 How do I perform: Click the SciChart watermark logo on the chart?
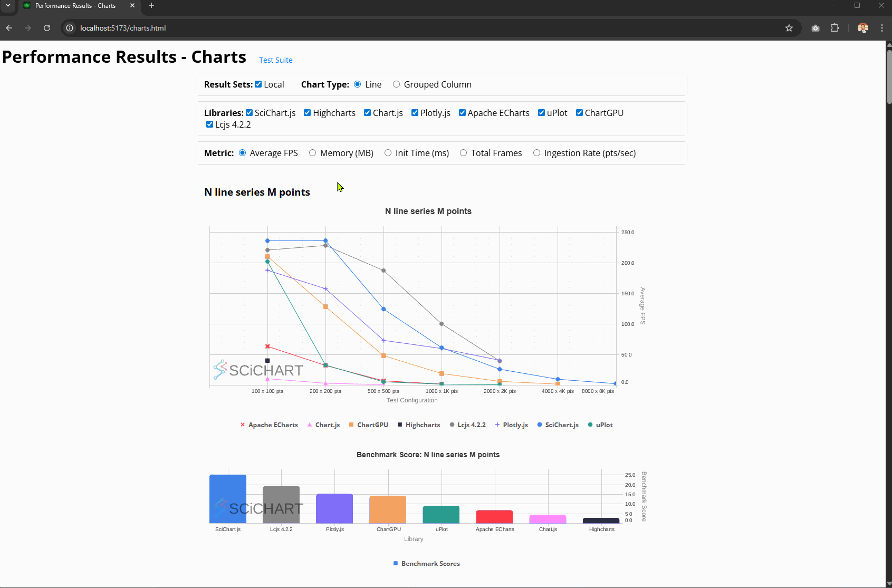[258, 370]
